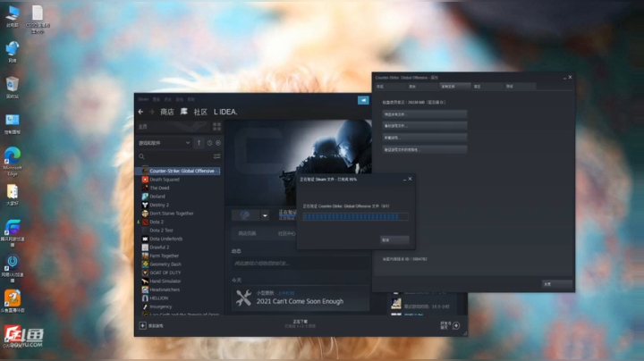Select the Language tab in Properties
Screen dimensions: 644x361
tap(487, 87)
